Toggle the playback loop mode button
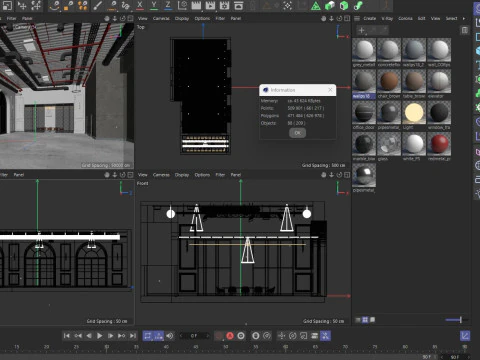 148,336
